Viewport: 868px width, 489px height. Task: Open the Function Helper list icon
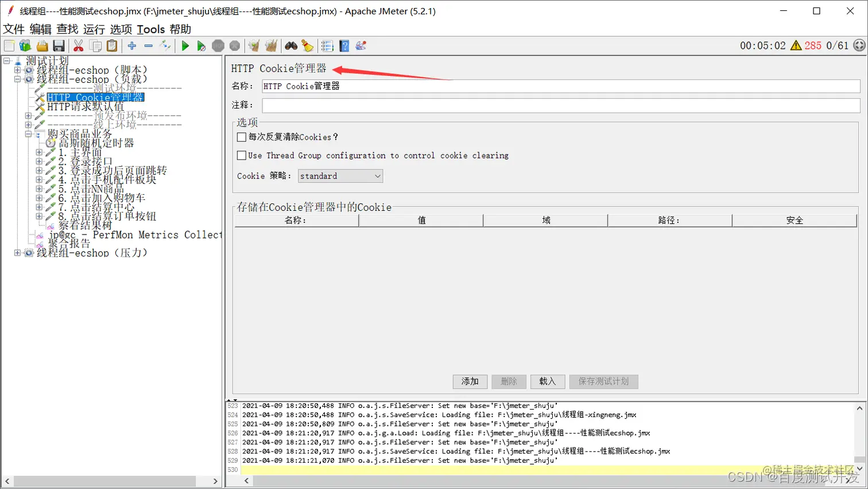point(327,46)
